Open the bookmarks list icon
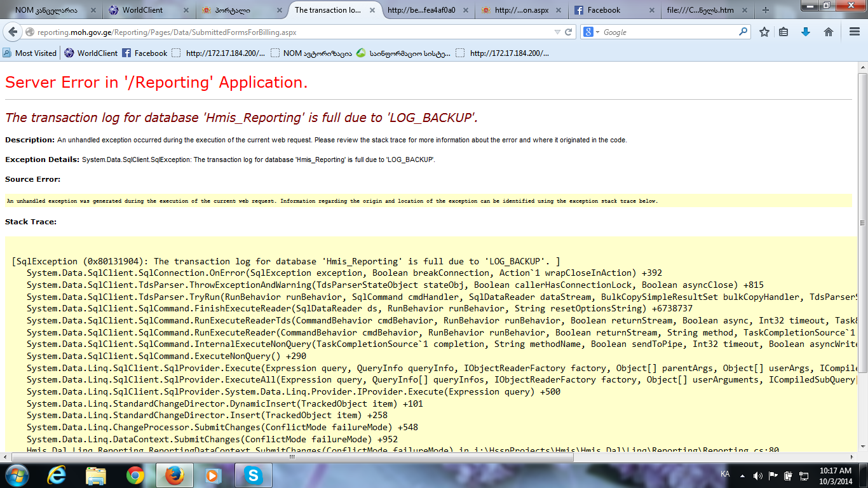The width and height of the screenshot is (868, 488). click(x=783, y=32)
